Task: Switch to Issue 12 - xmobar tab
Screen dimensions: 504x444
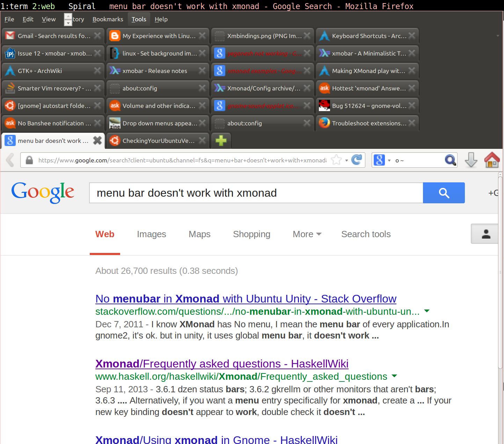Action: (53, 53)
